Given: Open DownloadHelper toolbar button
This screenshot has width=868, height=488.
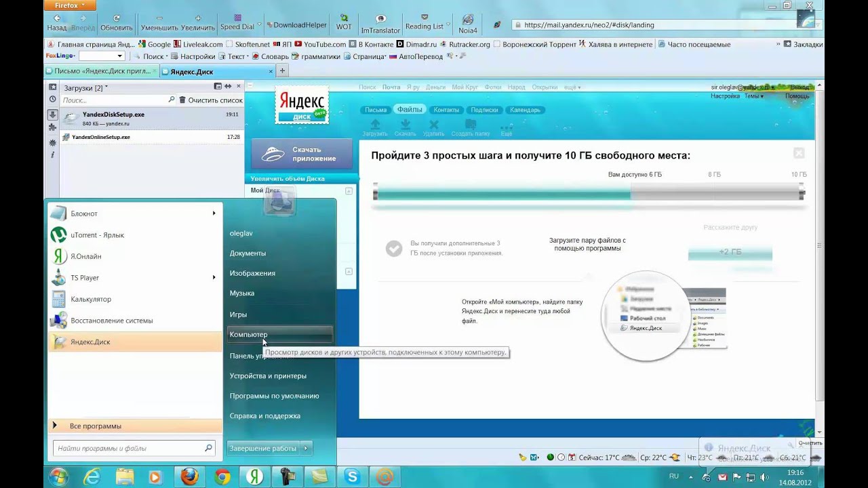Looking at the screenshot, I should 296,25.
